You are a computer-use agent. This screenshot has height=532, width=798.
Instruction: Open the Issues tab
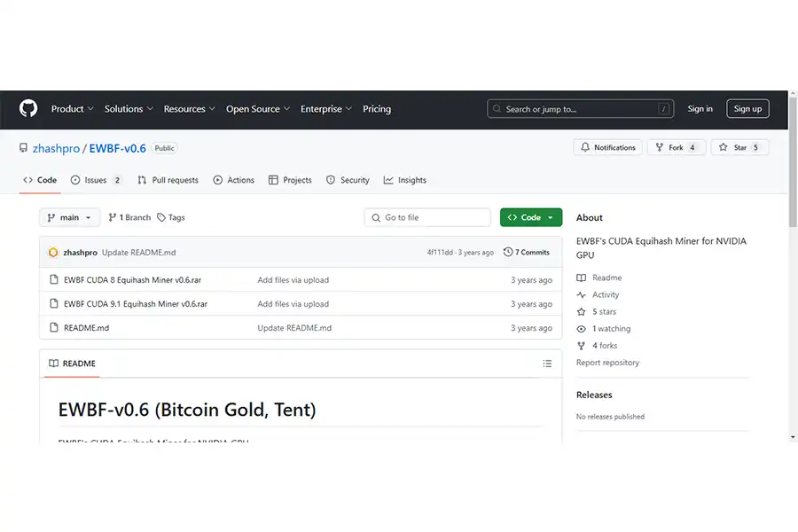click(96, 180)
